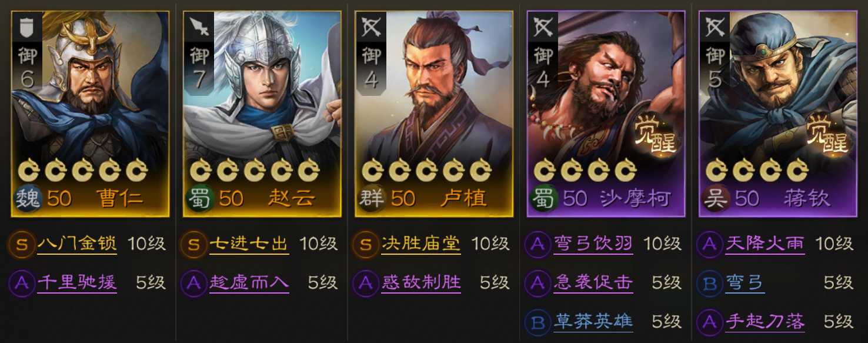Click the S rank icon beside 八门金锁
Image resolution: width=868 pixels, height=343 pixels.
[x=22, y=244]
